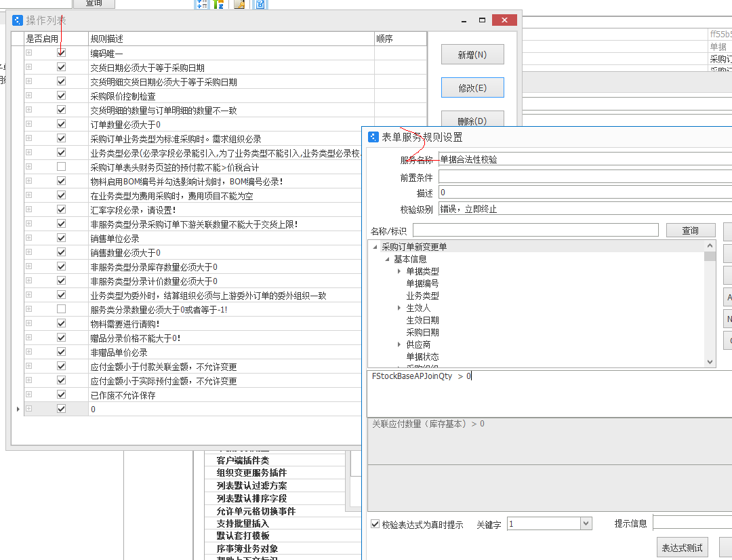Image resolution: width=732 pixels, height=560 pixels.
Task: Click the rightmost document toolbar icon
Action: pyautogui.click(x=260, y=4)
